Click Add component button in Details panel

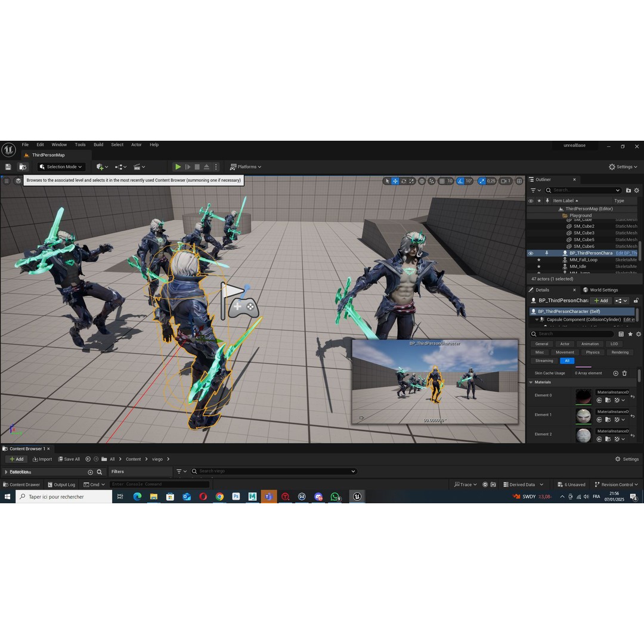point(601,301)
